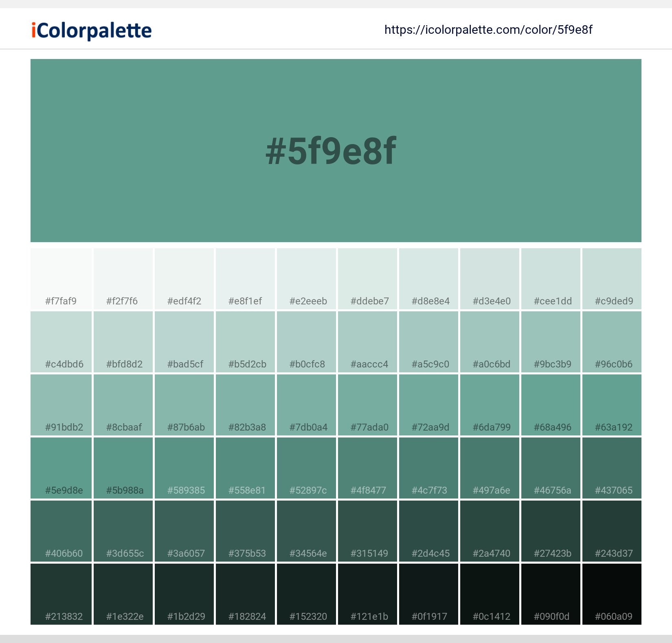
Task: Select swatch labeled #b0cfc8
Action: click(306, 342)
